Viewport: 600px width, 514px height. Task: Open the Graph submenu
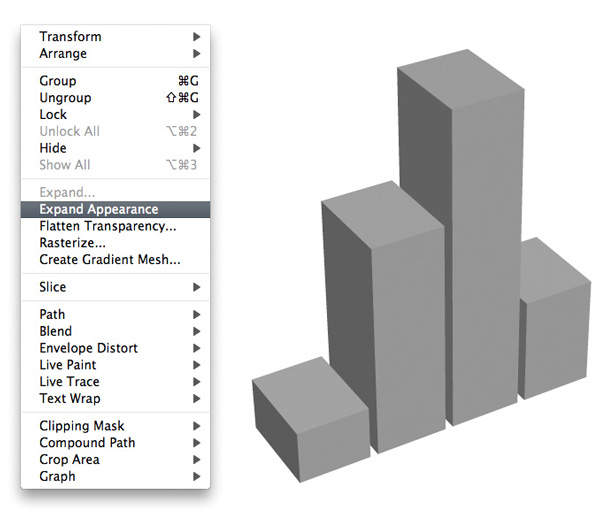[x=116, y=476]
